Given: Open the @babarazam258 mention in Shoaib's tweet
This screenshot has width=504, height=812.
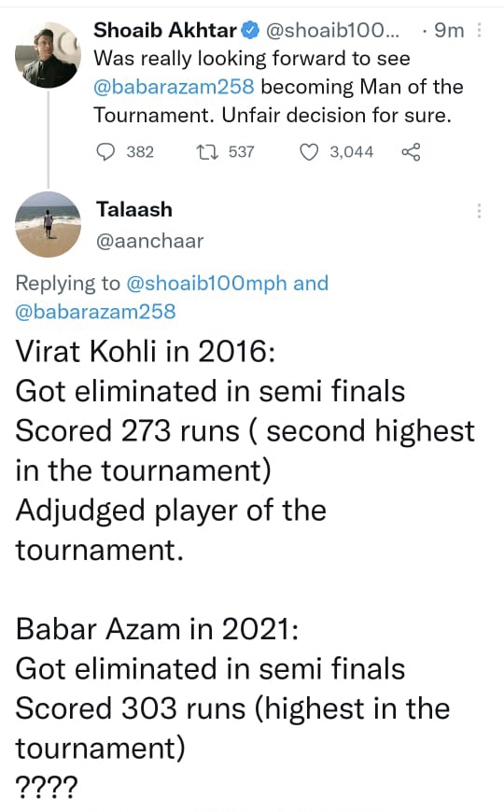Looking at the screenshot, I should click(174, 87).
